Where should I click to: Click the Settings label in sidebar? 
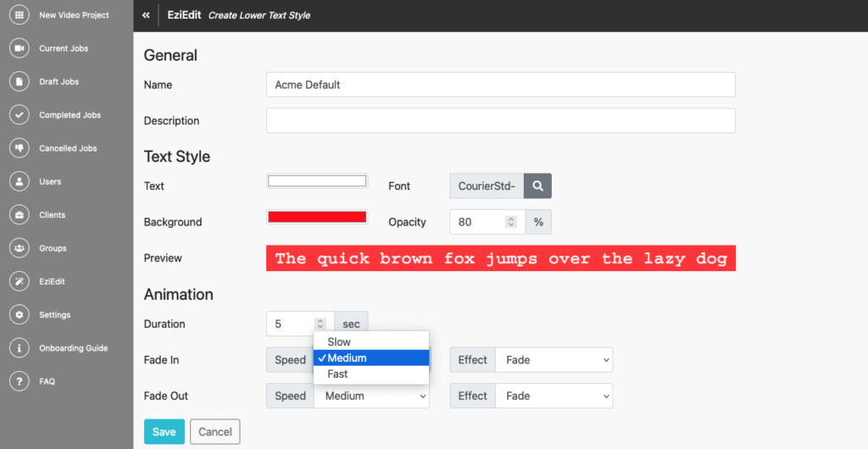tap(55, 314)
